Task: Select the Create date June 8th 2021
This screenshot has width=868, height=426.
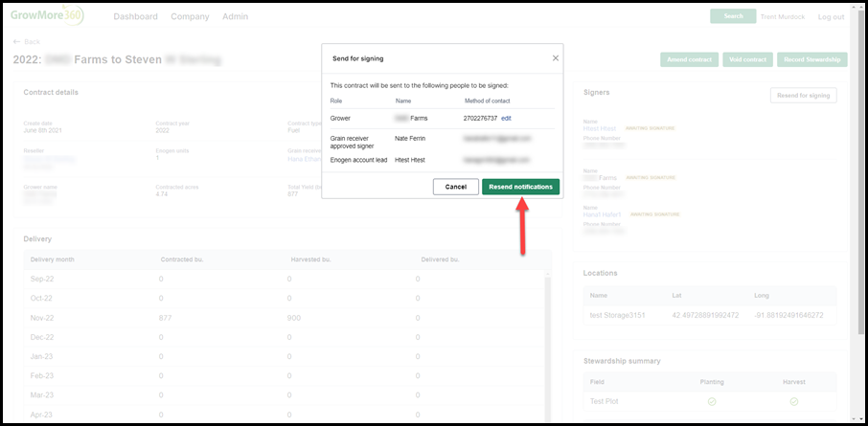Action: pos(43,130)
